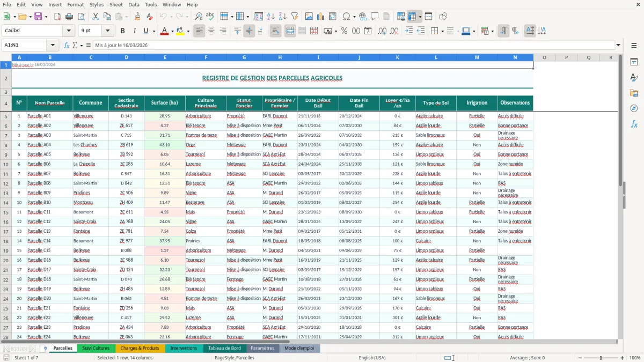Toggle Underline formatting

145,31
